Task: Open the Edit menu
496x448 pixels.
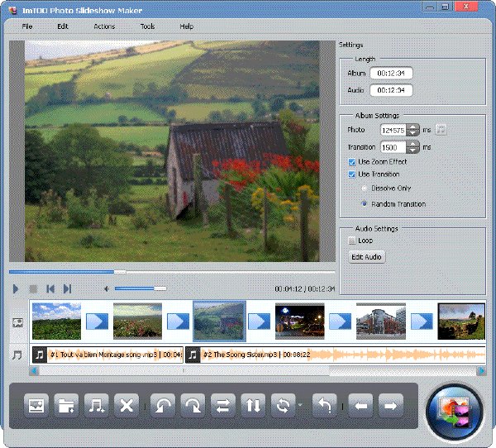Action: point(63,26)
